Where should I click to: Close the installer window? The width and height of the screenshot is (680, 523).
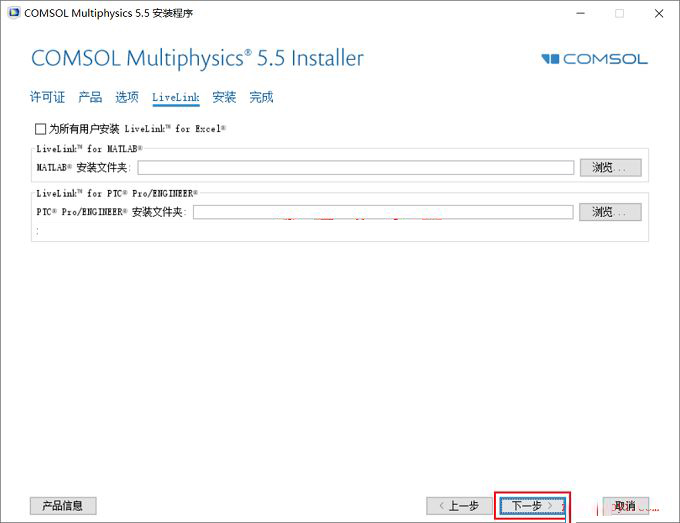click(x=659, y=13)
